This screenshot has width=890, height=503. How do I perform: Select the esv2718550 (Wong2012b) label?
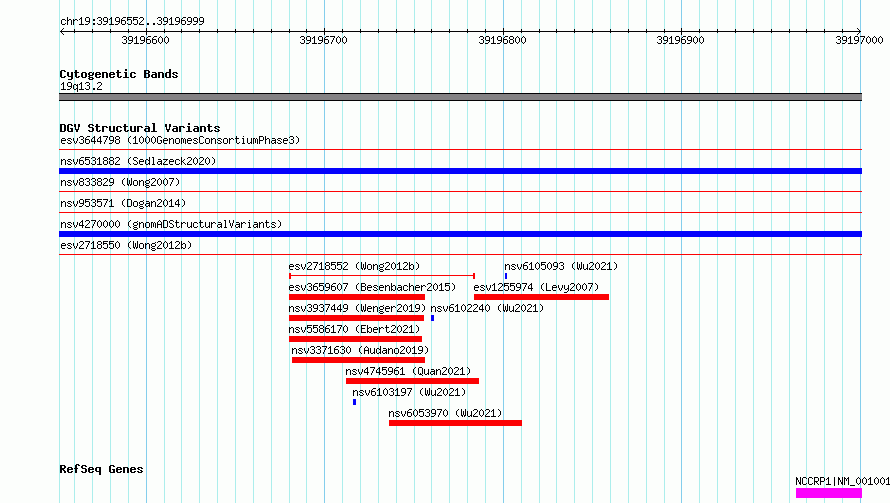126,245
